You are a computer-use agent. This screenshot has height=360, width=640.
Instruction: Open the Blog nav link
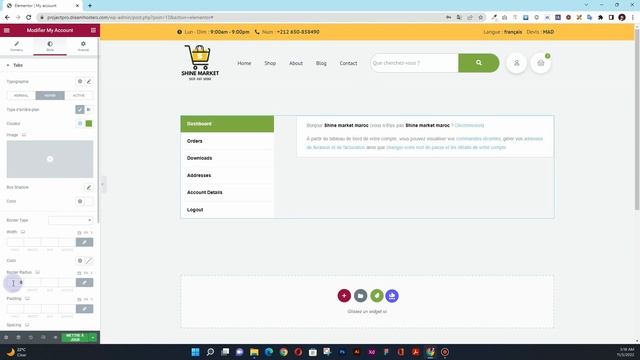click(321, 63)
